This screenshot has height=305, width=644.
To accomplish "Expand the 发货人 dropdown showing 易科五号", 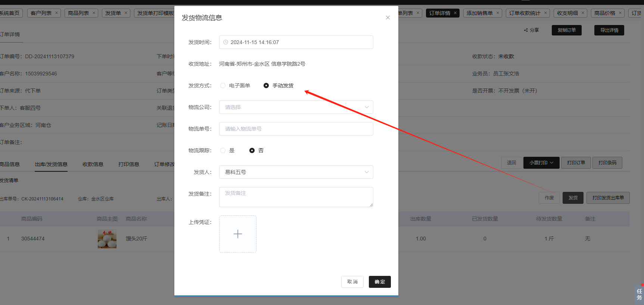I will click(x=296, y=172).
